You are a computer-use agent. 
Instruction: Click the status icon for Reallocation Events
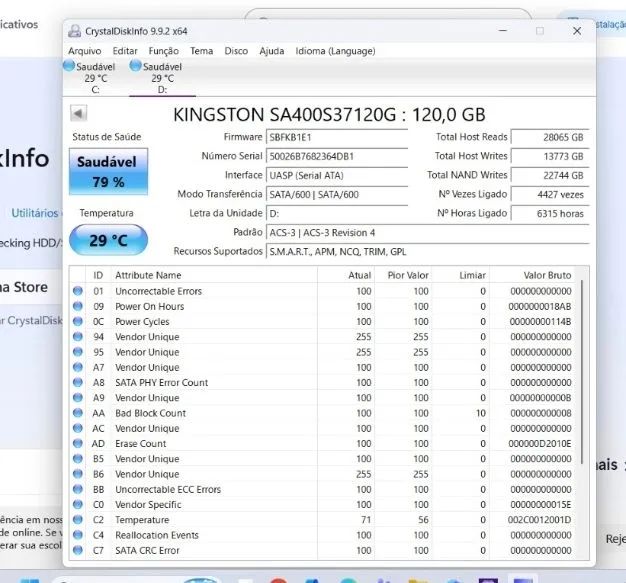(x=78, y=535)
